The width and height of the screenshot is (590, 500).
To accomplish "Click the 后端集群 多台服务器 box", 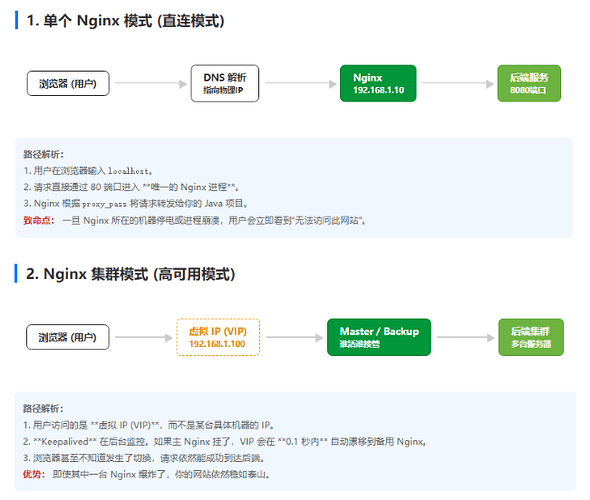I will [x=531, y=337].
